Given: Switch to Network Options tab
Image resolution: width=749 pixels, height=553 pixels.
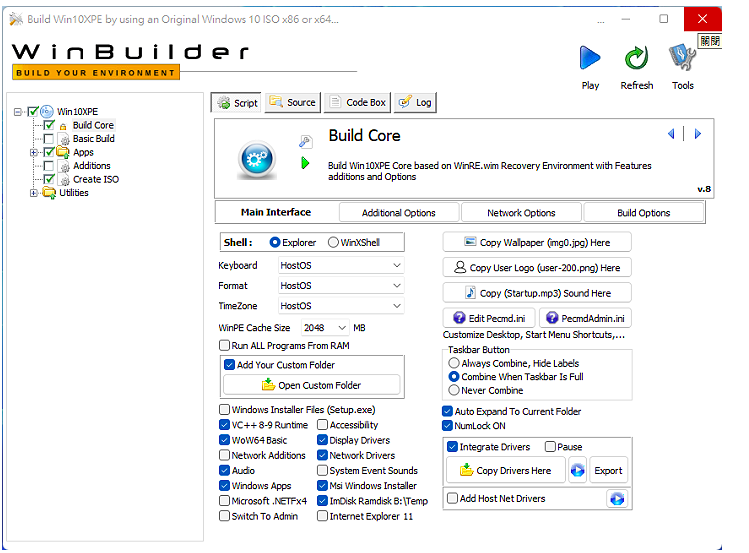Looking at the screenshot, I should click(521, 213).
